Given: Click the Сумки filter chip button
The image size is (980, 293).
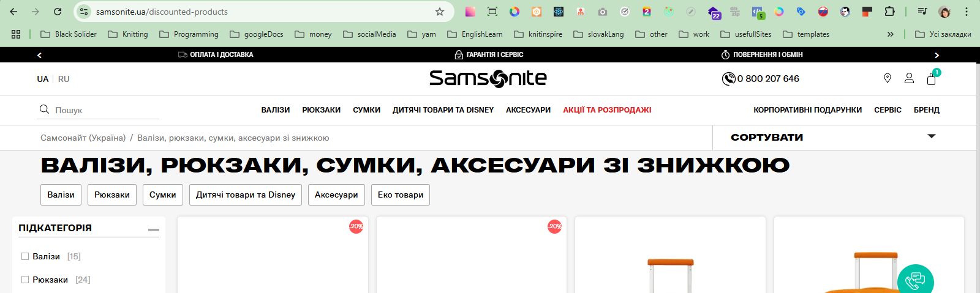Looking at the screenshot, I should coord(163,195).
